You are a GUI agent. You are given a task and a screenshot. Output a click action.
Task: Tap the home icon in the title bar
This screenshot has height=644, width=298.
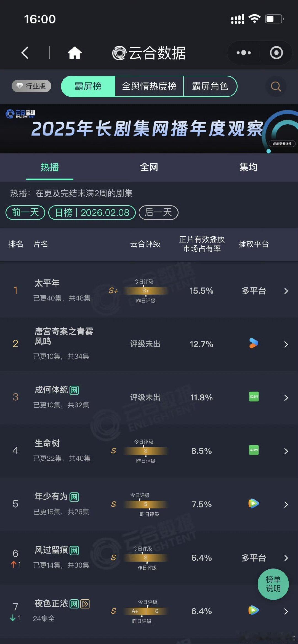75,53
